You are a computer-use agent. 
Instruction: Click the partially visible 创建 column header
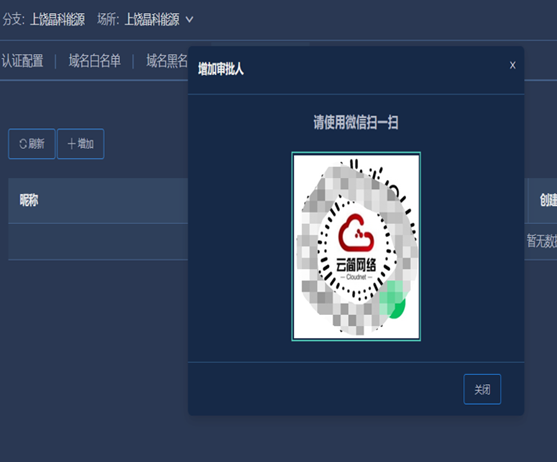[549, 201]
